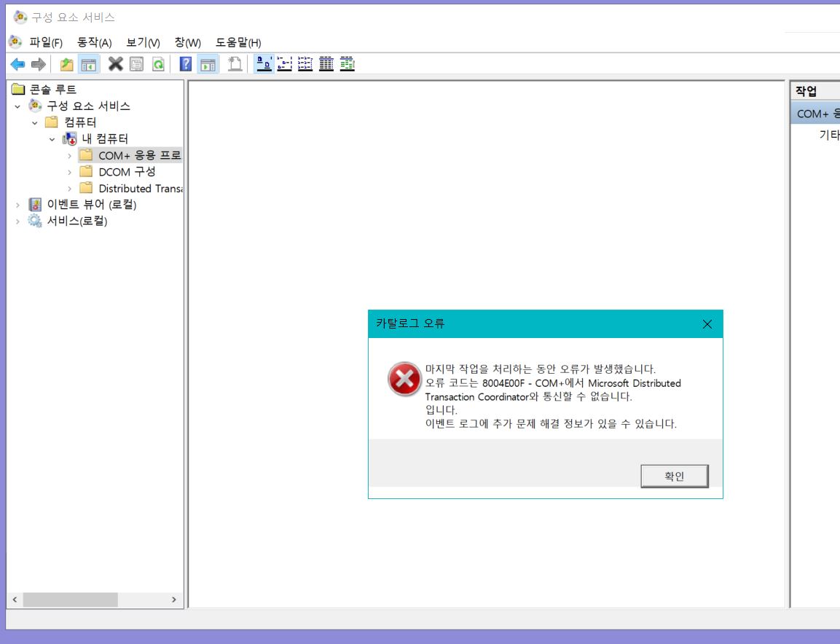Image resolution: width=840 pixels, height=644 pixels.
Task: Toggle Show/Hide Action Pane toolbar icon
Action: (x=208, y=64)
